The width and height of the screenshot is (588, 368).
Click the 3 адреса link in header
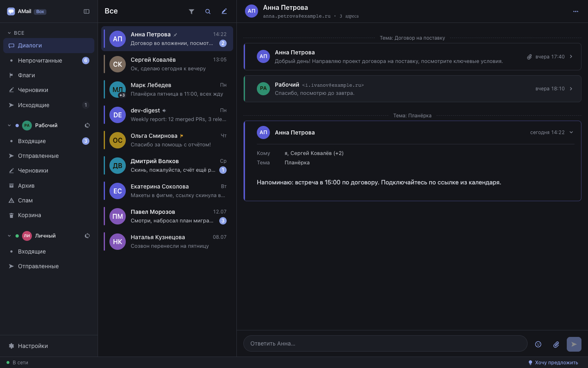pos(349,16)
